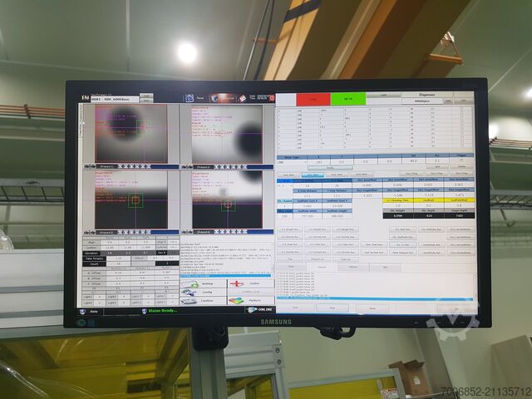Select highlighted blue row in dispenser log
The height and width of the screenshot is (399, 532).
(374, 298)
